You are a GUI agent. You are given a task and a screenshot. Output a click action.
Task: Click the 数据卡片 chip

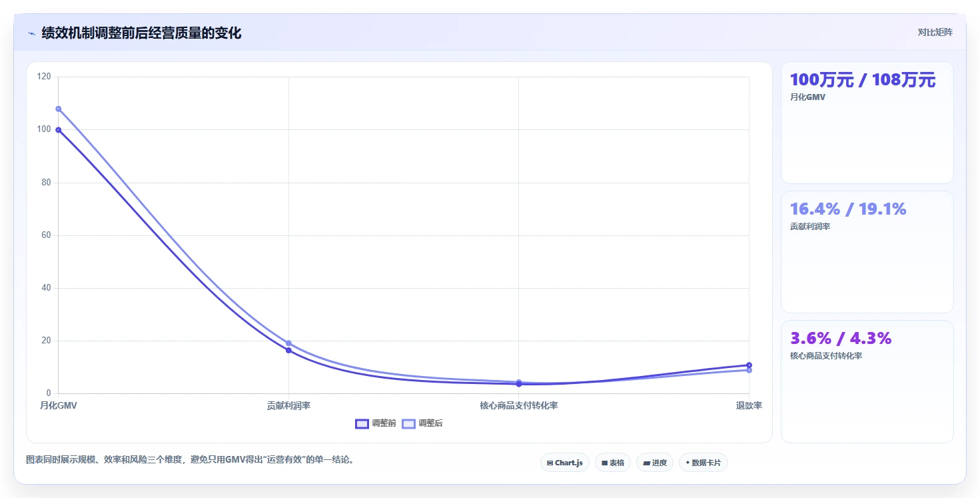704,463
